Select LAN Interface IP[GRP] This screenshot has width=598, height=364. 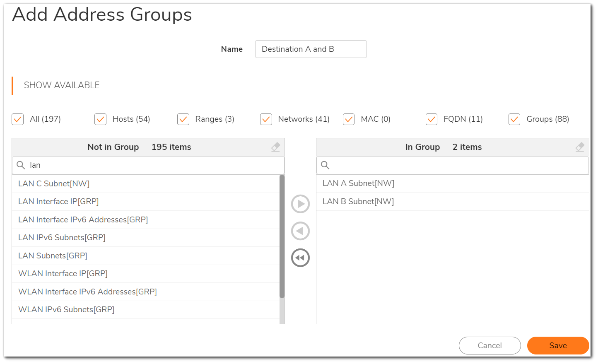[x=146, y=202]
